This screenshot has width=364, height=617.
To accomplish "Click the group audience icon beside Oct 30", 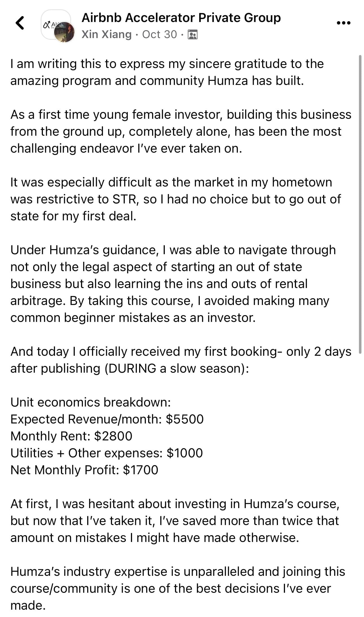I will [x=192, y=34].
